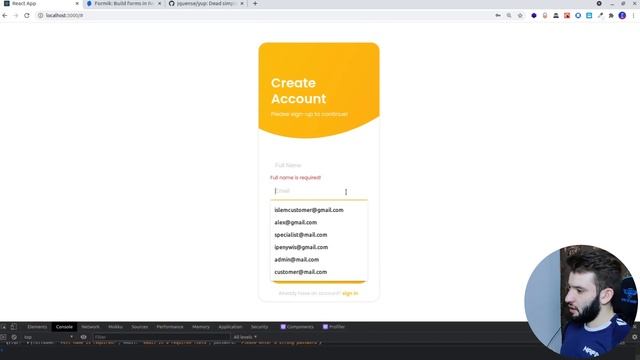640x360 pixels.
Task: Click the blue ring extension icon
Action: pos(578,16)
